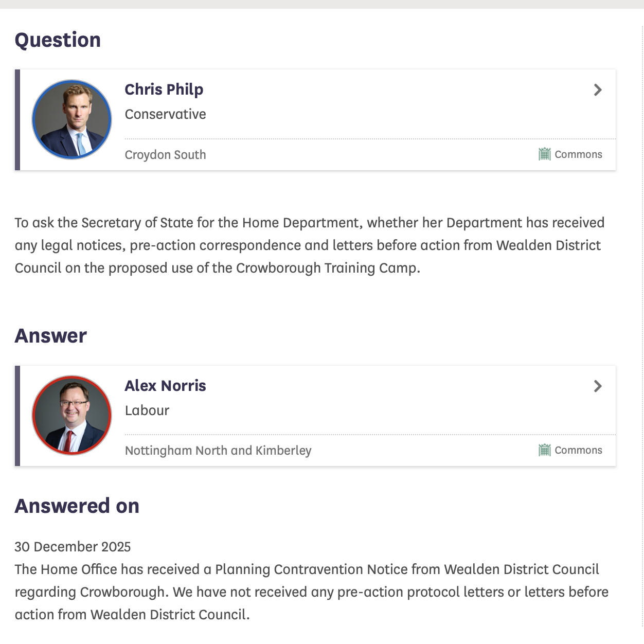
Task: Click Alex Norris's profile photo
Action: [x=71, y=415]
